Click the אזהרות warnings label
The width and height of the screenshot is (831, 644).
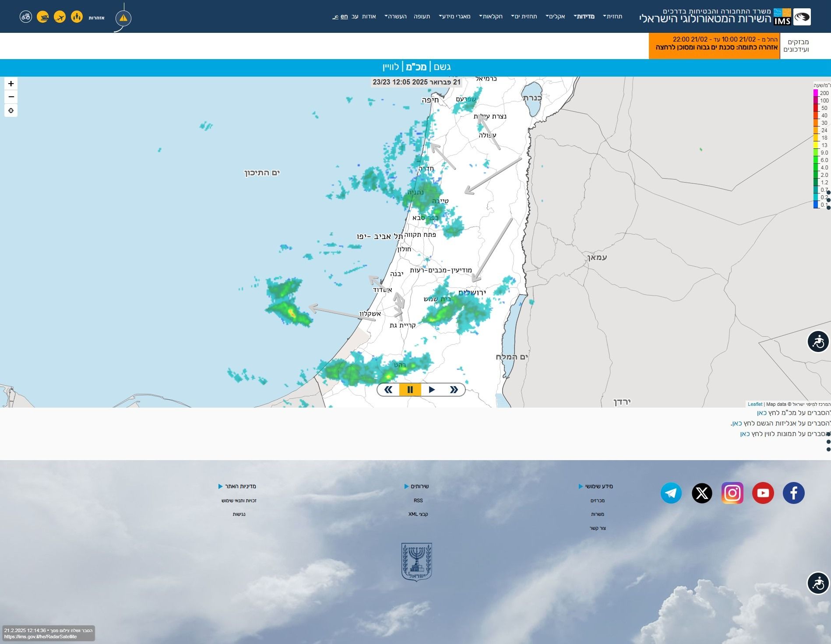96,18
